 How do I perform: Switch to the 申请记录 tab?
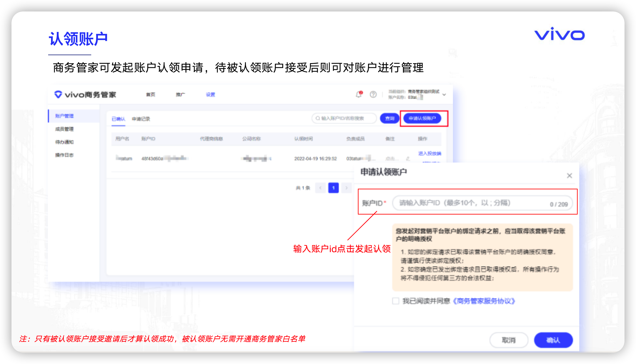click(x=141, y=119)
